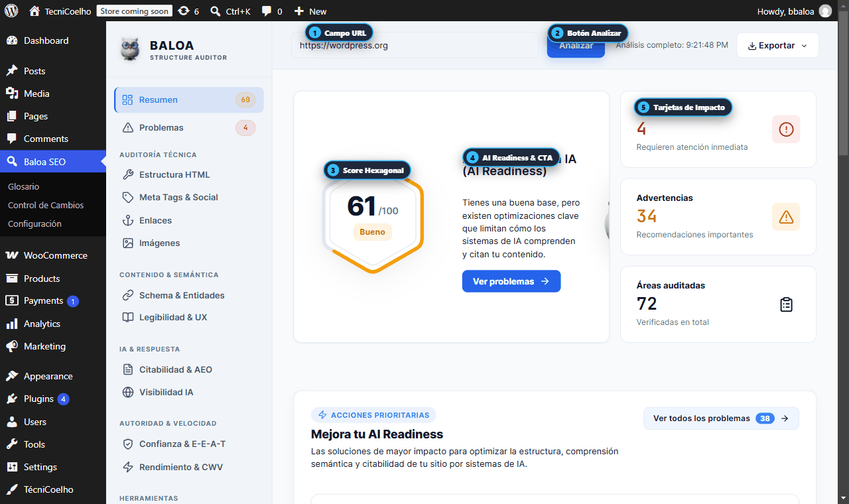The height and width of the screenshot is (504, 849).
Task: Click the Payments menu icon
Action: click(12, 300)
